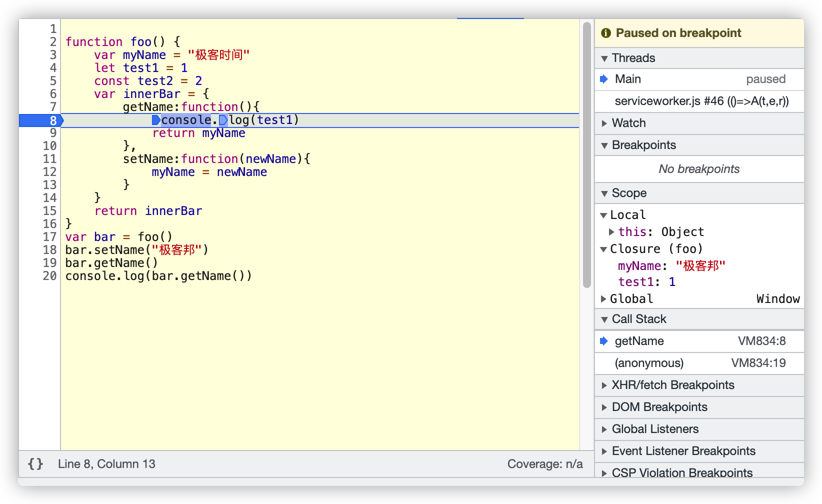Select the serviceworker.js #46 thread
822x504 pixels.
[699, 101]
